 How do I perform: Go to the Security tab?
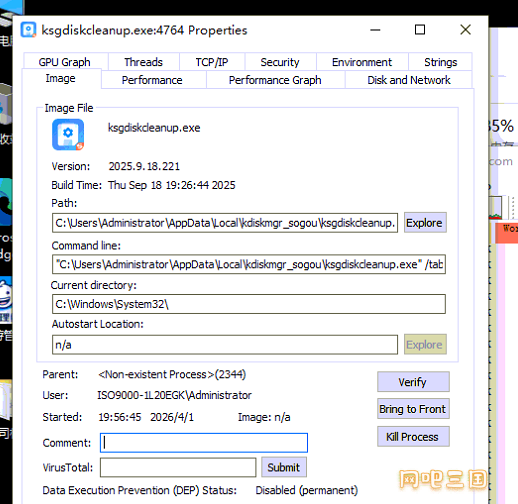[280, 62]
